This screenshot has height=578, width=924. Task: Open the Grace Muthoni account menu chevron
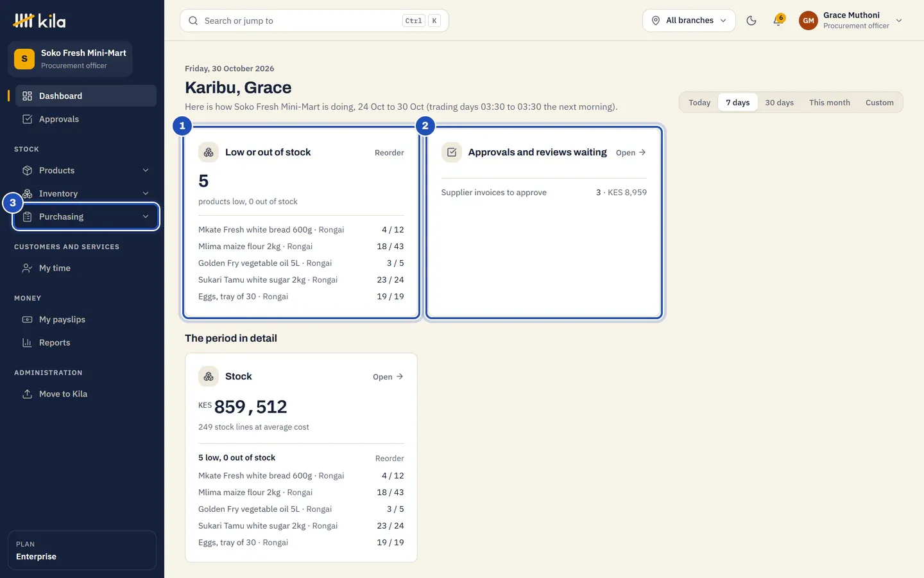coord(899,21)
